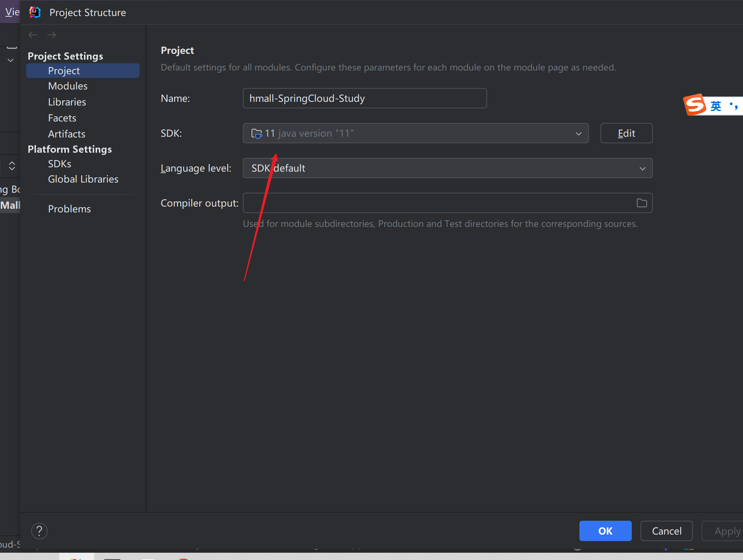The image size is (743, 560).
Task: Click the back navigation arrow
Action: click(x=33, y=35)
